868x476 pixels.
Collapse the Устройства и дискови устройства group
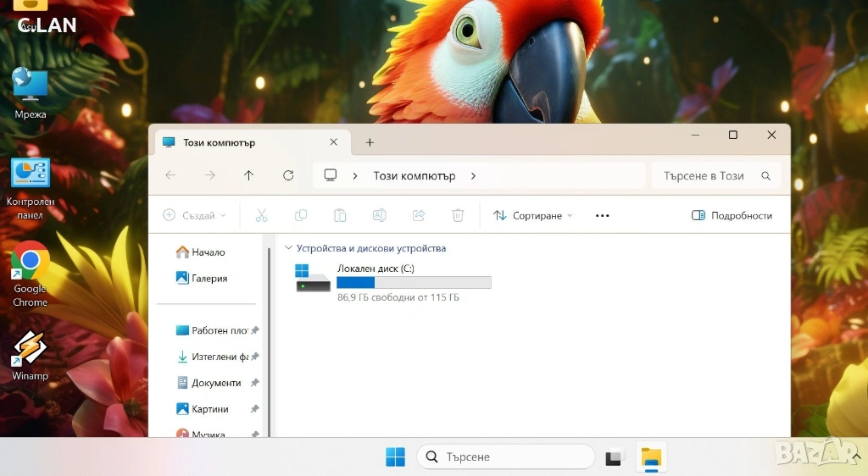pyautogui.click(x=289, y=248)
